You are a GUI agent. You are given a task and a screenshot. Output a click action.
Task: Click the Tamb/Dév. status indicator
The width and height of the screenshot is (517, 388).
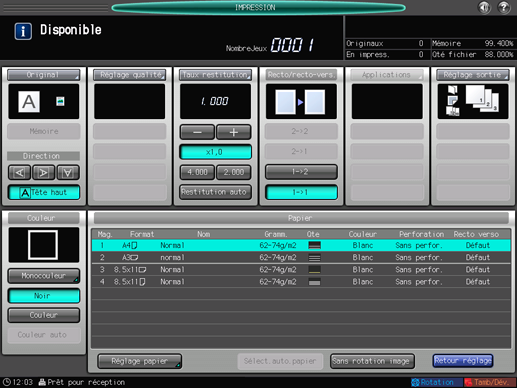tap(490, 382)
